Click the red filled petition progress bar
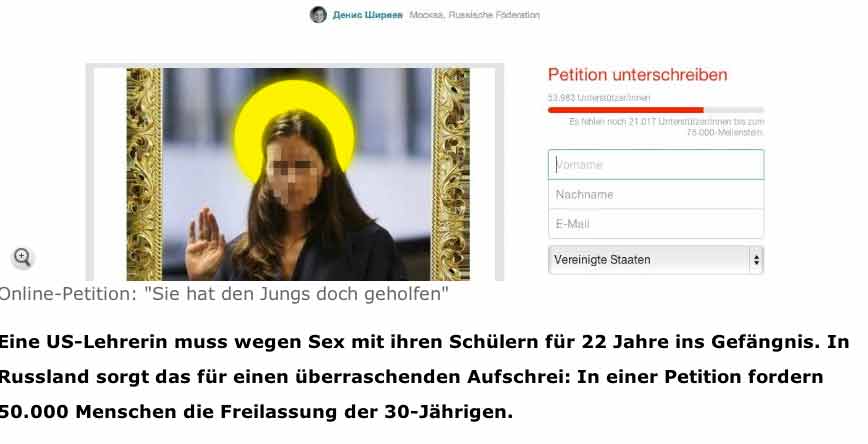This screenshot has width=868, height=444. click(626, 110)
